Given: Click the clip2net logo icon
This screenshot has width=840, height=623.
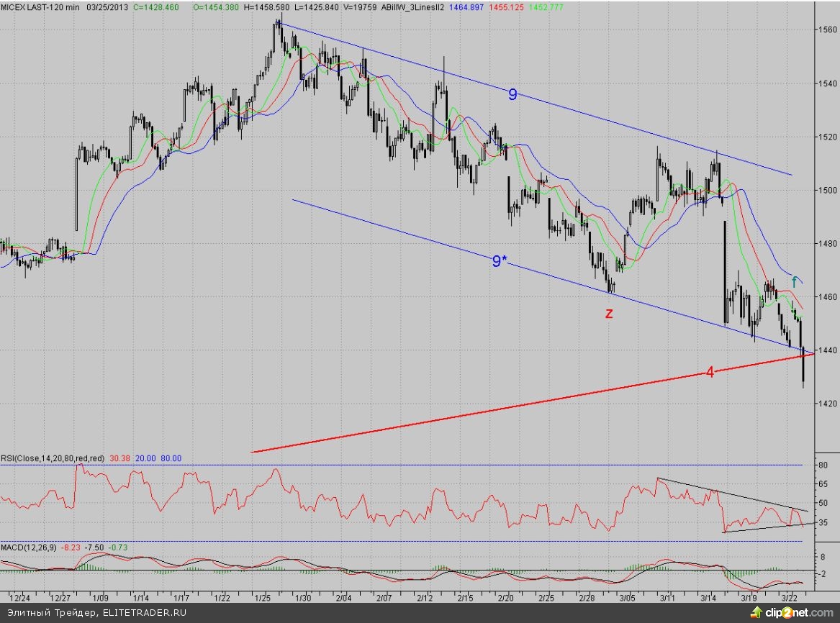Looking at the screenshot, I should [x=756, y=612].
